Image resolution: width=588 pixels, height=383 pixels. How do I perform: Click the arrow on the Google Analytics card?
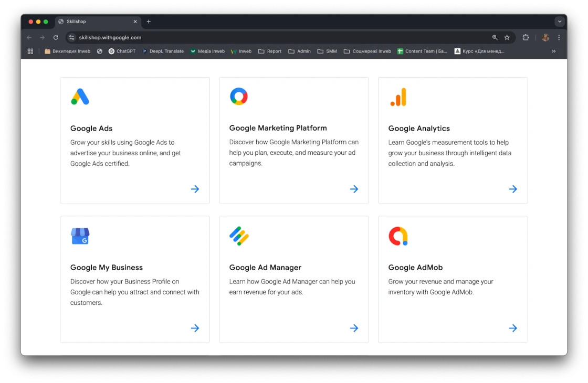[x=513, y=189]
